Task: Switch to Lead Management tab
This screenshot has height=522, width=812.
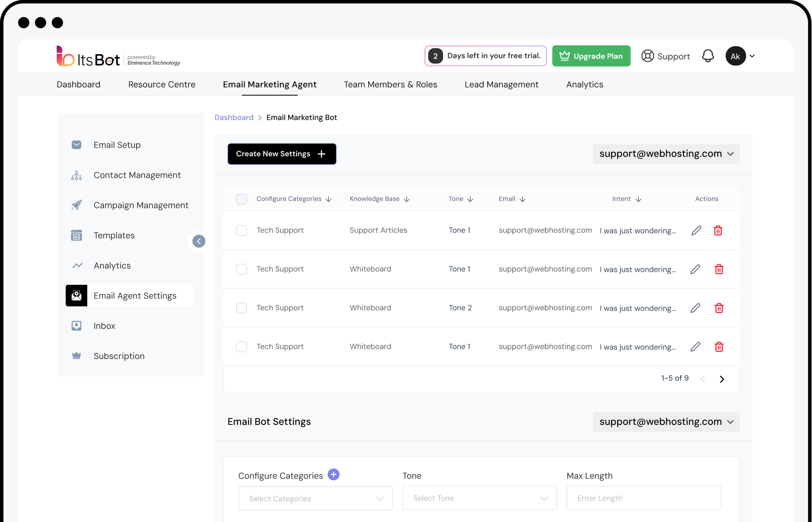Action: point(501,85)
